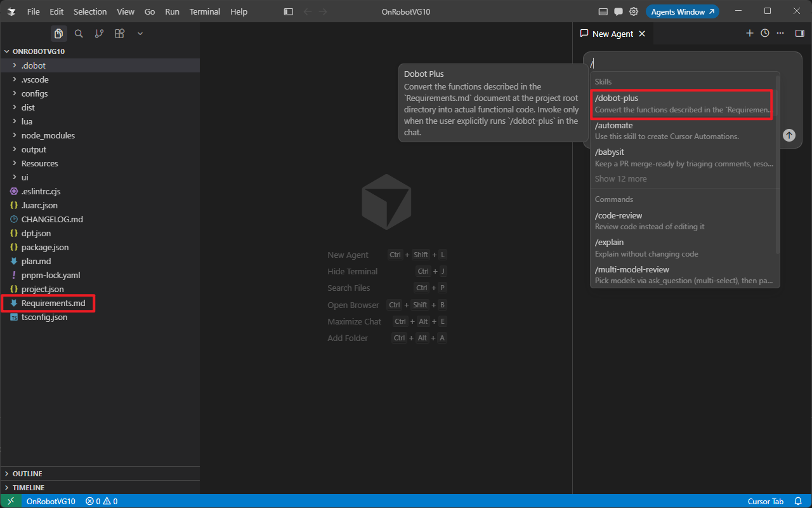
Task: Expand the OUTLINE section
Action: [x=100, y=474]
